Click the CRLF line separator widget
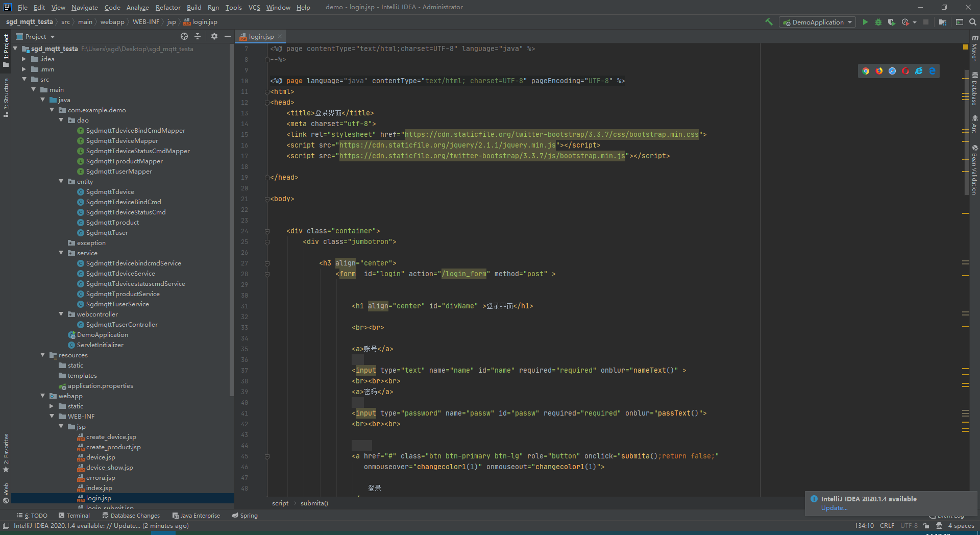 click(x=887, y=526)
